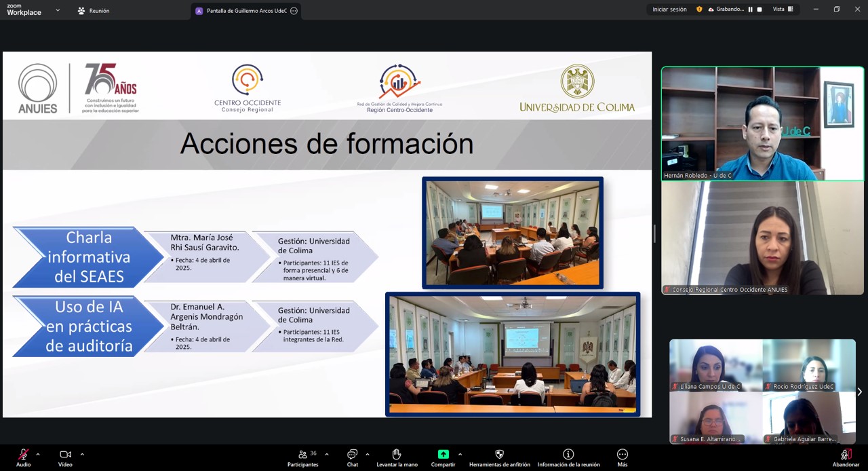Stop the recording
Viewport: 868px width, 471px height.
(759, 10)
